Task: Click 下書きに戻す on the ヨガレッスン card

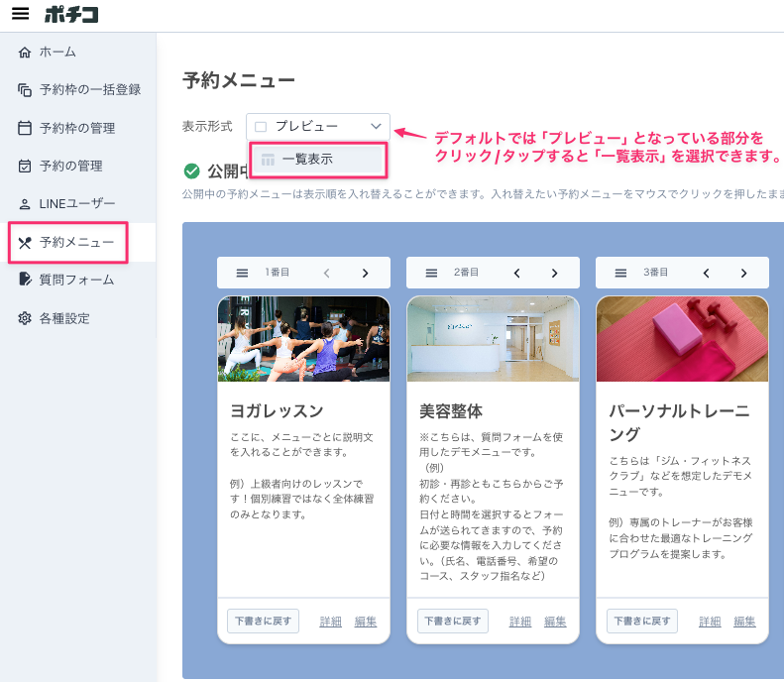Action: point(263,621)
